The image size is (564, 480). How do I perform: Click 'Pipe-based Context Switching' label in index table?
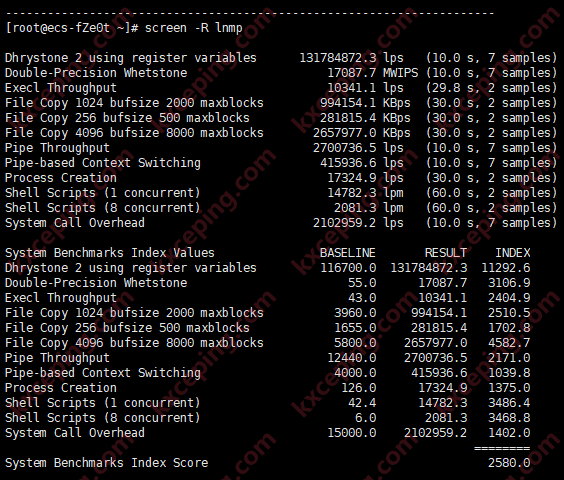(103, 373)
